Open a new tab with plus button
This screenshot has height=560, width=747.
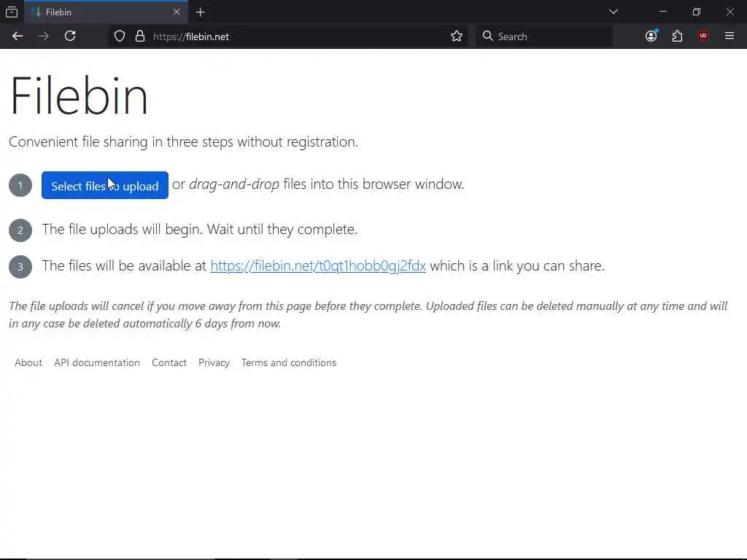200,12
